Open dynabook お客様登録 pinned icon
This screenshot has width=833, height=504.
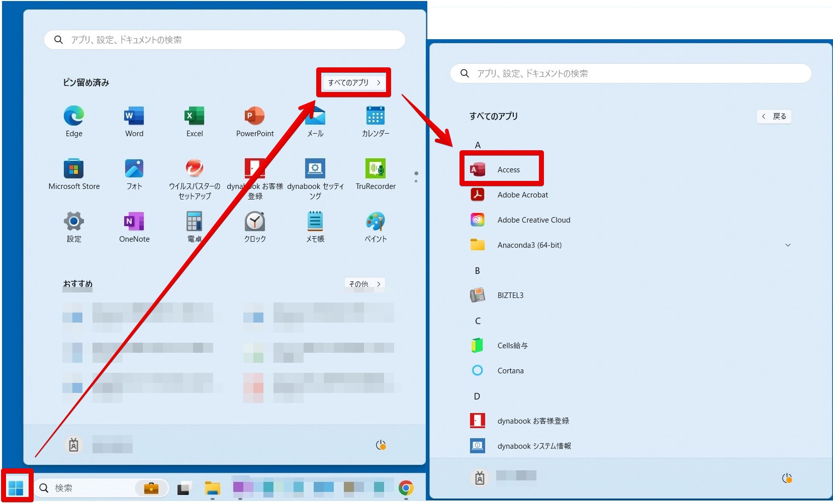click(255, 179)
